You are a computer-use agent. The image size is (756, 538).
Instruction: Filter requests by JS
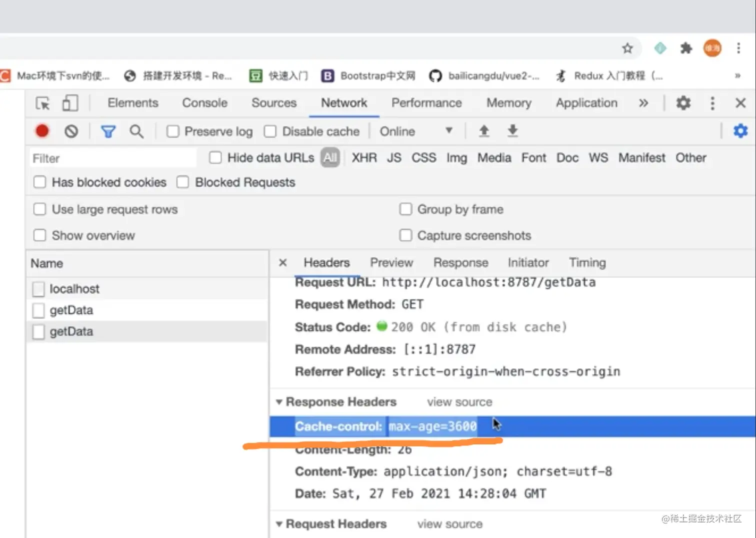click(x=394, y=158)
